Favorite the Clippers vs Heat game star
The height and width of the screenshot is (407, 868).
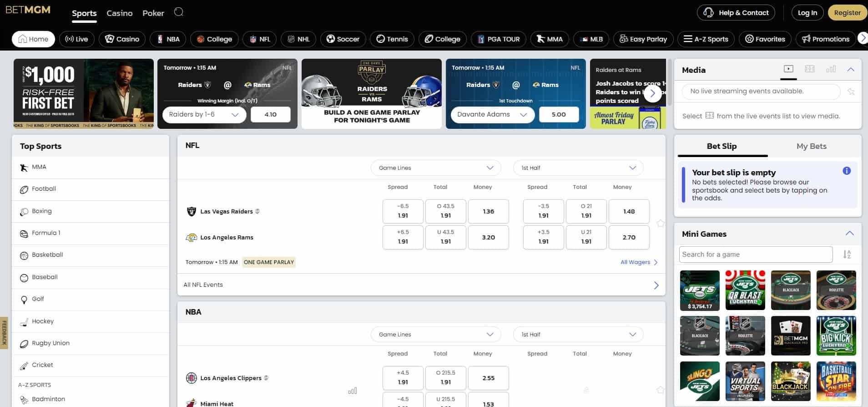[661, 390]
